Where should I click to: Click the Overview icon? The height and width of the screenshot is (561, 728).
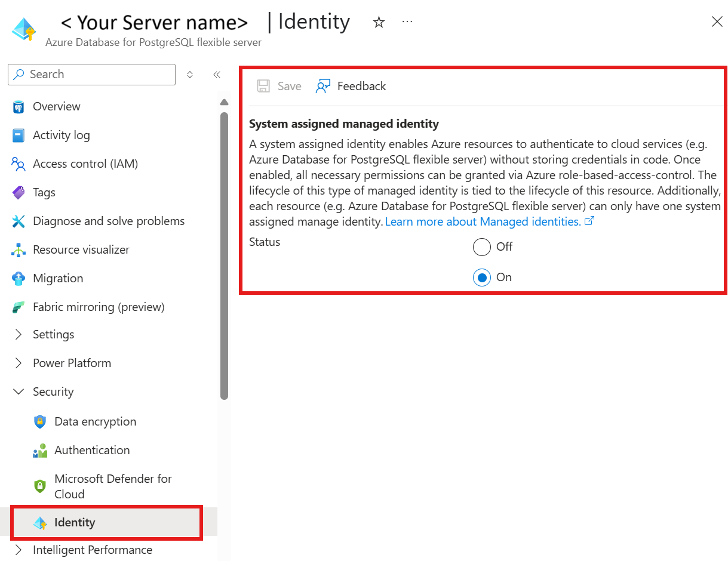coord(19,107)
